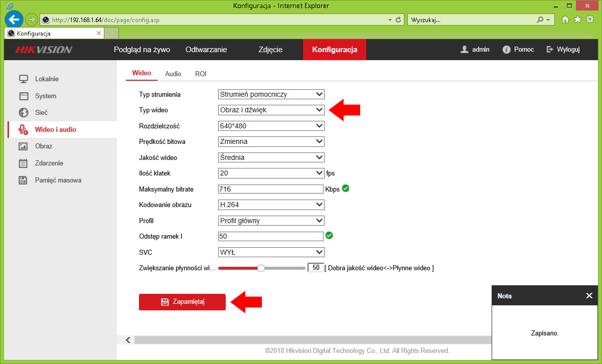602x364 pixels.
Task: Click the Pomoc info icon
Action: point(507,50)
